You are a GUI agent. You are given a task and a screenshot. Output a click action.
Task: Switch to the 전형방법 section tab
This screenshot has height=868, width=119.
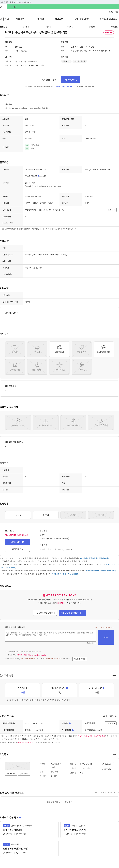[x=92, y=27]
